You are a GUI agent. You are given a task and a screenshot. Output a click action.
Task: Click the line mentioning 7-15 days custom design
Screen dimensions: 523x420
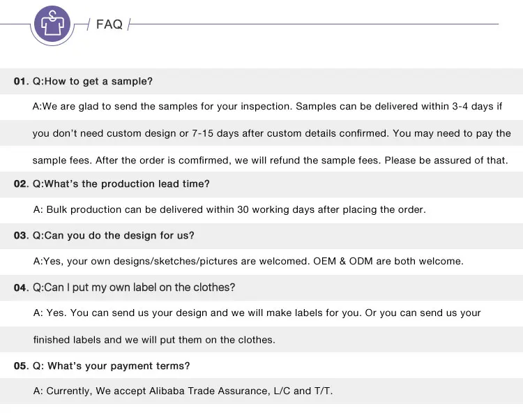pyautogui.click(x=271, y=133)
